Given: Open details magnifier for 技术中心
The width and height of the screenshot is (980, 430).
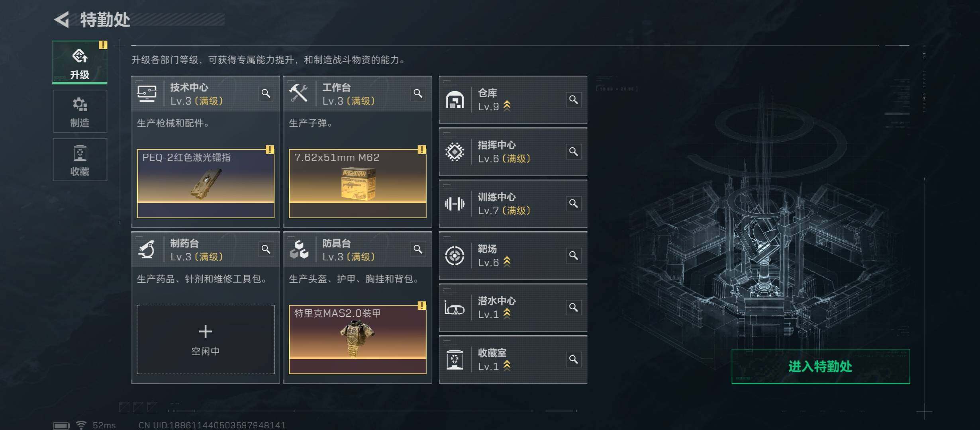Looking at the screenshot, I should coord(266,94).
